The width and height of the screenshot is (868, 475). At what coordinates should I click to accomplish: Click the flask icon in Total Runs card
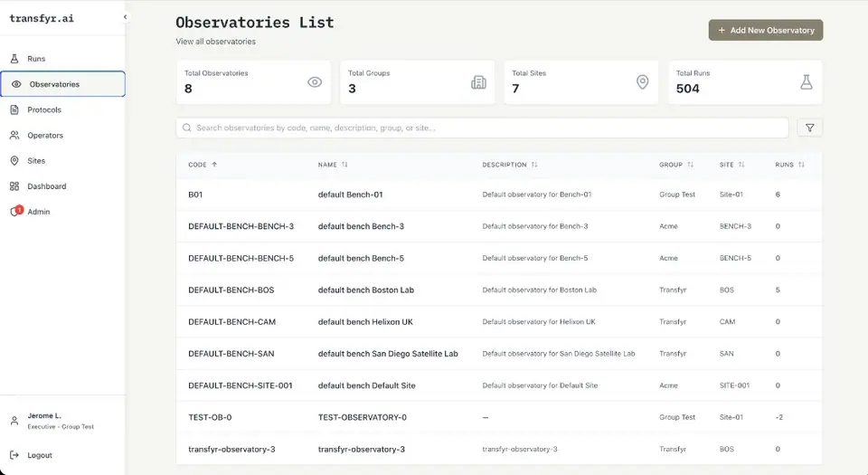(807, 82)
